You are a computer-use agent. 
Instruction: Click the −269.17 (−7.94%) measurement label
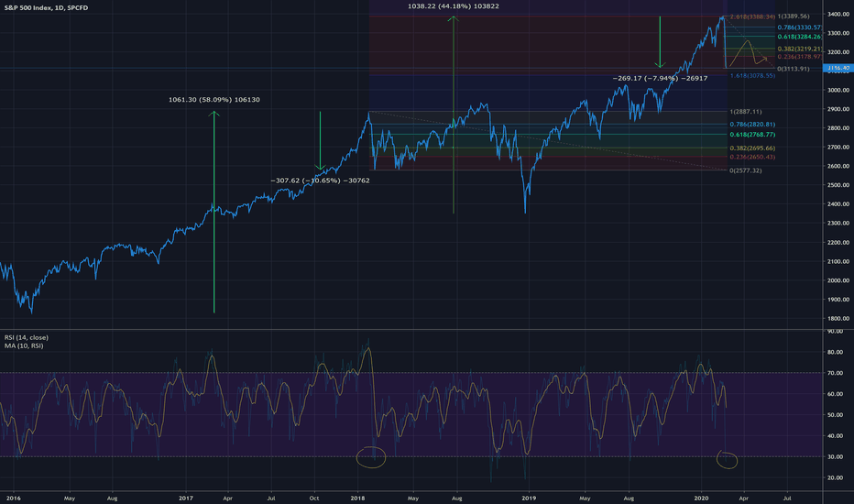(x=660, y=79)
